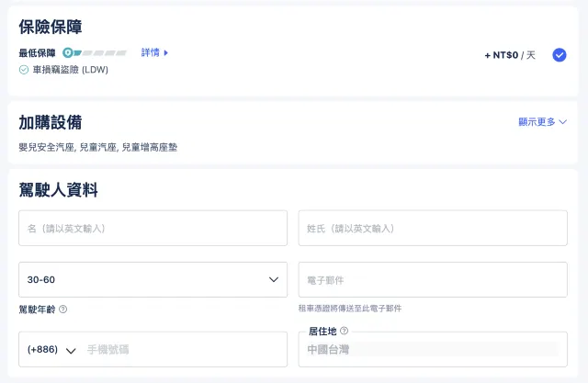This screenshot has height=383, width=588.
Task: Click the help icon next to 居住地
Action: coord(344,331)
